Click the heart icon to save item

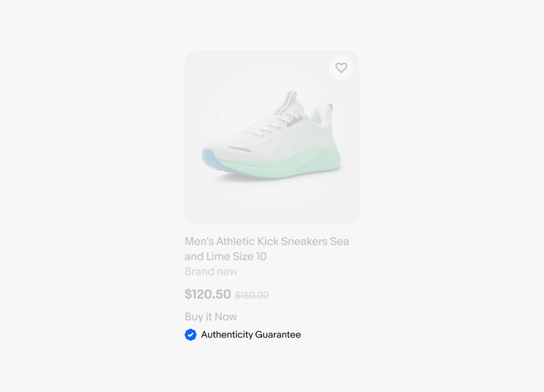(341, 68)
